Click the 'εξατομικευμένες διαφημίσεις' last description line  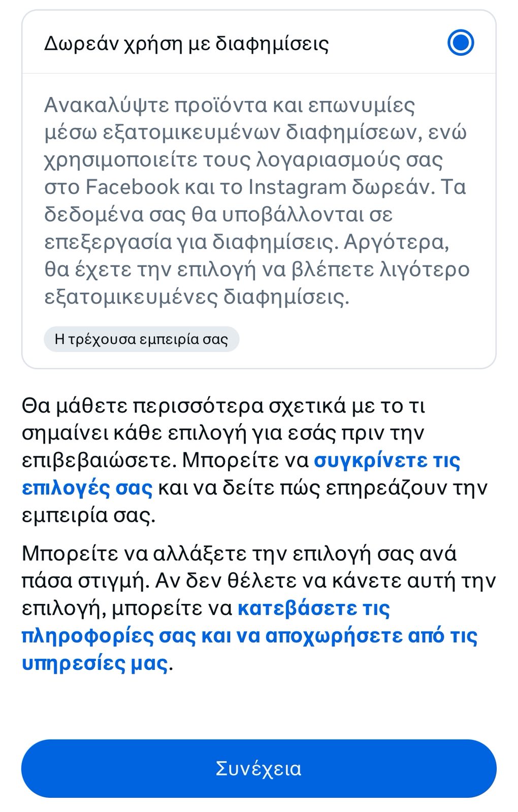pos(197,297)
